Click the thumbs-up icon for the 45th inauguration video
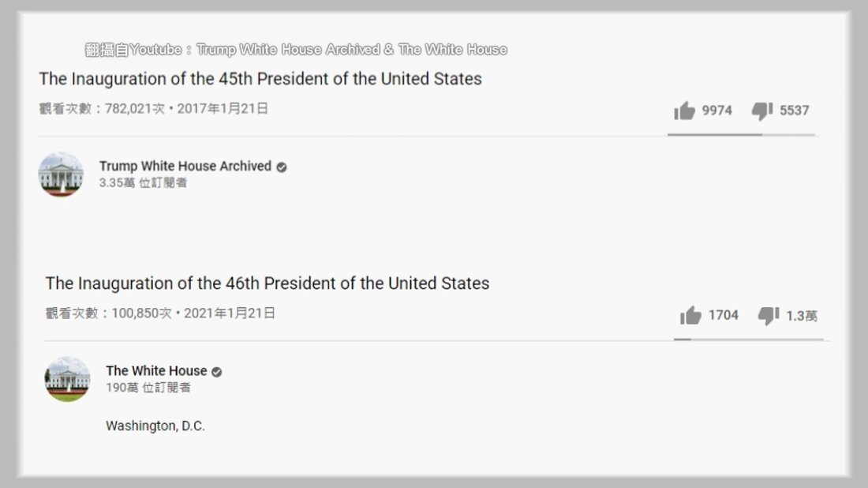This screenshot has width=868, height=488. pos(684,111)
